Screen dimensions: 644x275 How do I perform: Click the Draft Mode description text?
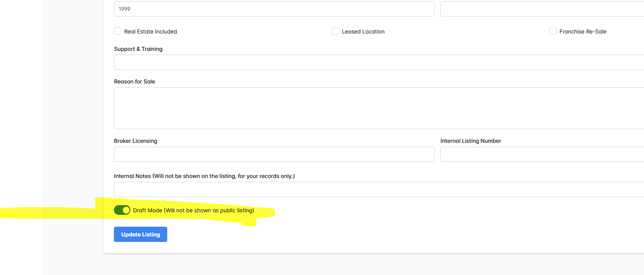[x=193, y=210]
